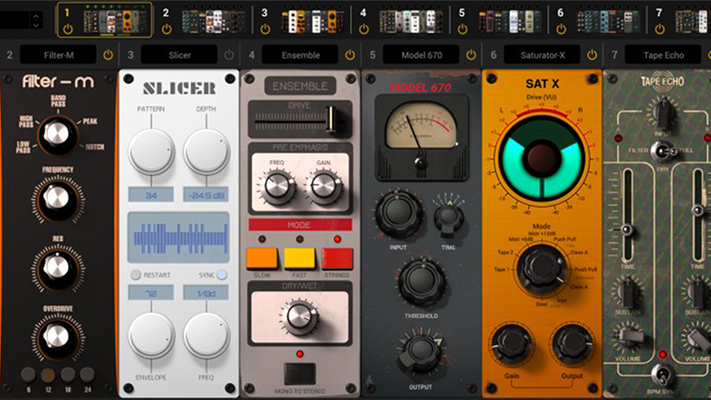
Task: Click the Filter-M Frequency knob
Action: 57,199
